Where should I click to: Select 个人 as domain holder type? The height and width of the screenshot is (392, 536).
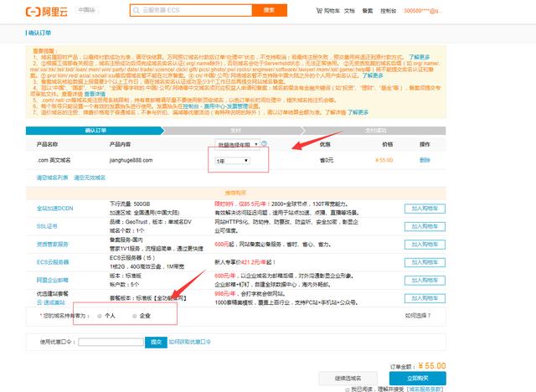(x=100, y=316)
